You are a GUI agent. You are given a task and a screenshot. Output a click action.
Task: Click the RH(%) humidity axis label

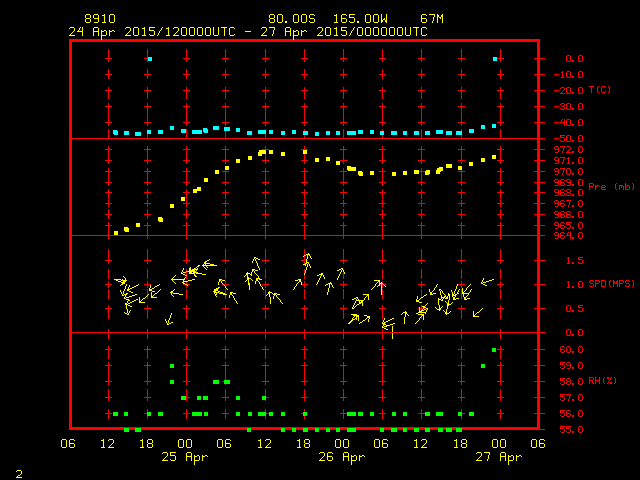tap(602, 381)
